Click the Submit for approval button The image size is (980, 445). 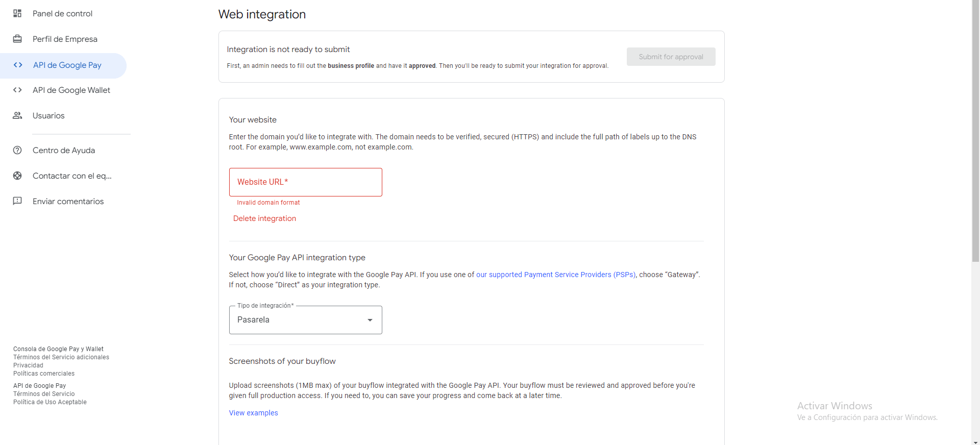click(x=671, y=57)
